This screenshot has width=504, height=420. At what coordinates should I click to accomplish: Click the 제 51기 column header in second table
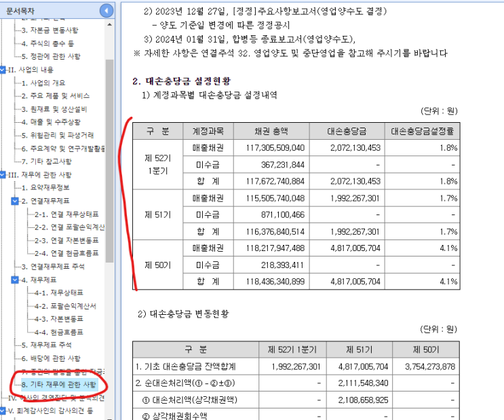[x=360, y=350]
